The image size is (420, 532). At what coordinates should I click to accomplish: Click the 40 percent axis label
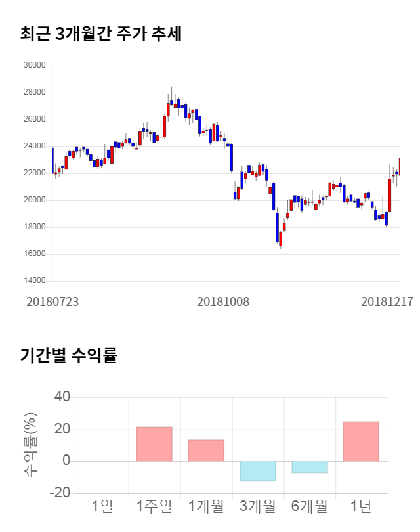pos(62,397)
